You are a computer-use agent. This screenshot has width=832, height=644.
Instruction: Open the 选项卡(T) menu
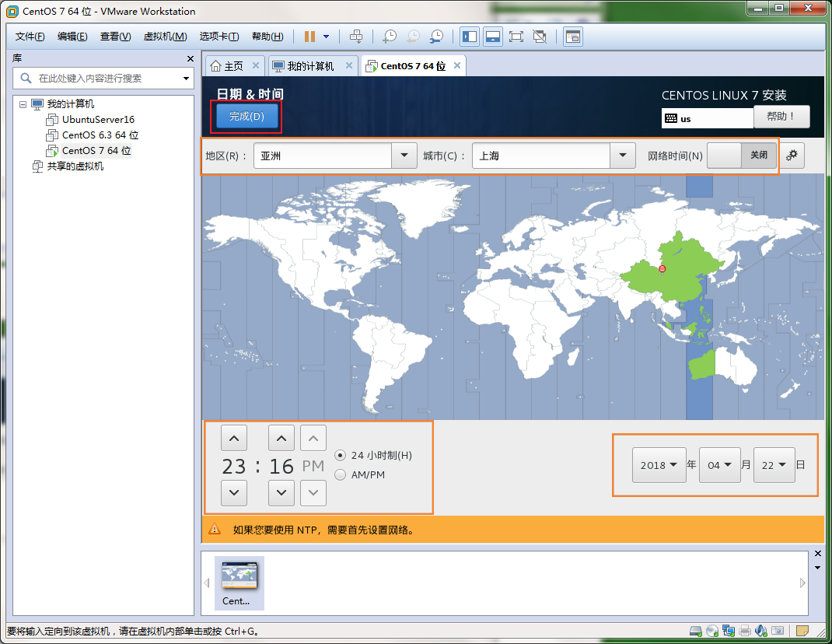pos(219,37)
